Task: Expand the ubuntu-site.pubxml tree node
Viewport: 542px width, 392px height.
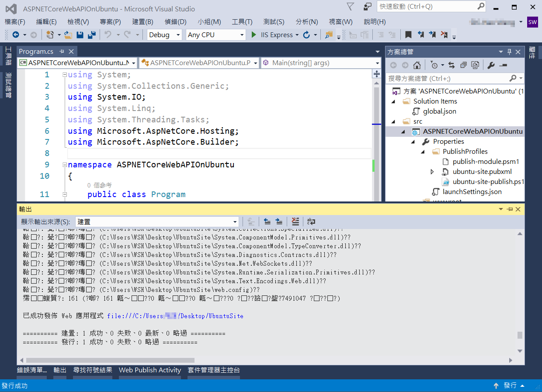Action: (432, 172)
